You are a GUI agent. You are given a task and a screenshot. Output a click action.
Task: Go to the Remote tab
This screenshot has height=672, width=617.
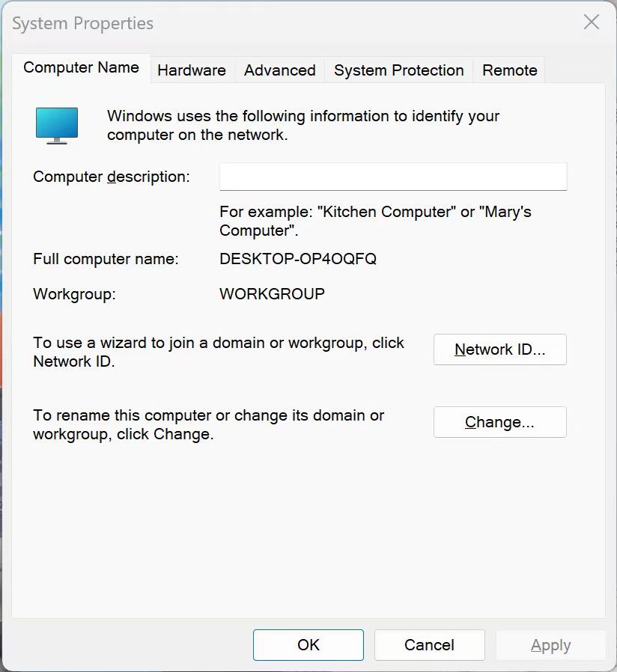509,70
